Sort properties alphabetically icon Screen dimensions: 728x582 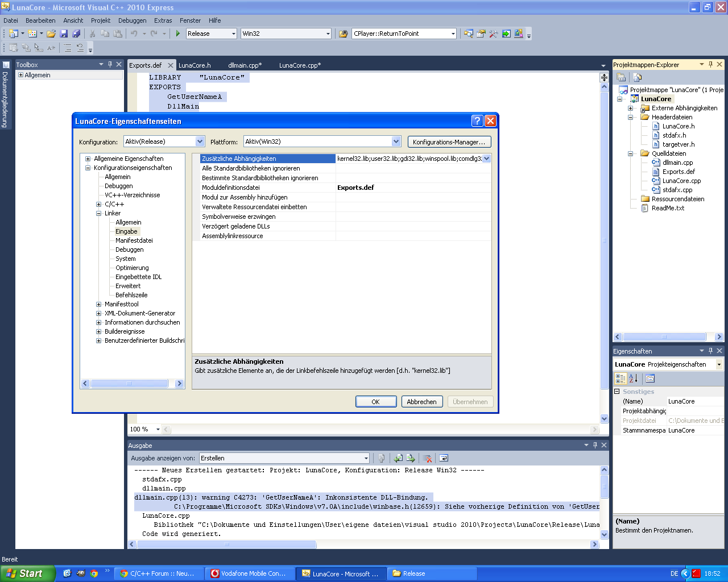point(633,379)
